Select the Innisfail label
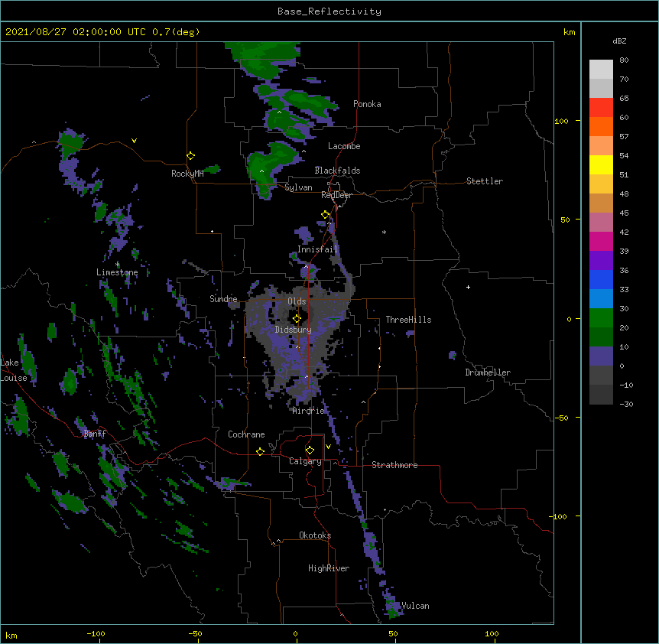 coord(317,249)
